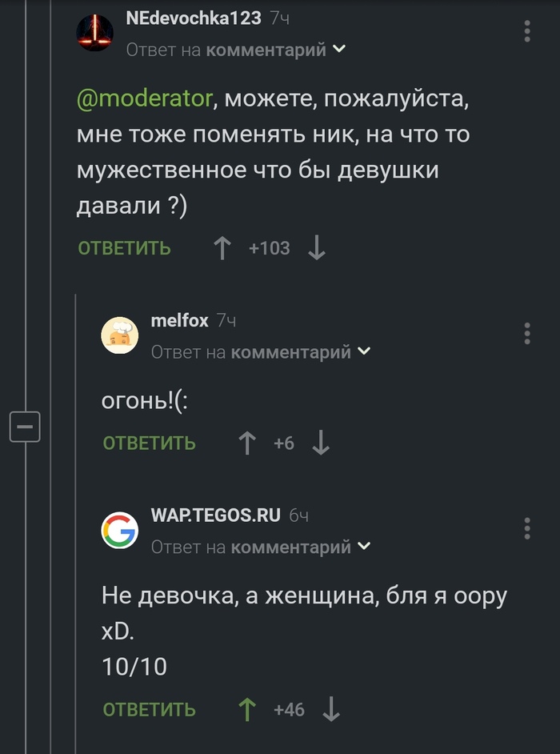Downvote WAP.TEGOS.RU's comment
Viewport: 560px width, 754px height.
pos(331,709)
